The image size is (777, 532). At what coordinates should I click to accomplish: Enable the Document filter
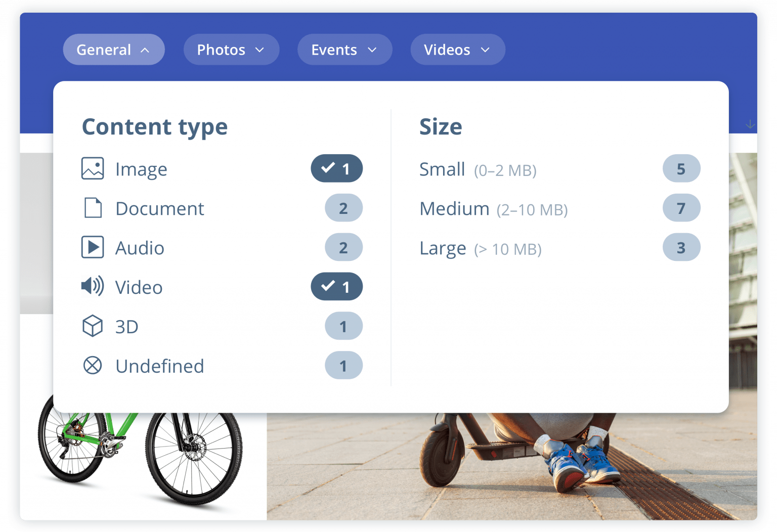(x=343, y=207)
